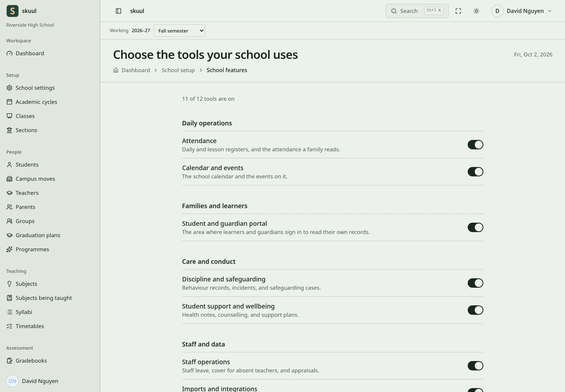This screenshot has width=565, height=392.
Task: Click the Campus moves building icon
Action: 9,179
